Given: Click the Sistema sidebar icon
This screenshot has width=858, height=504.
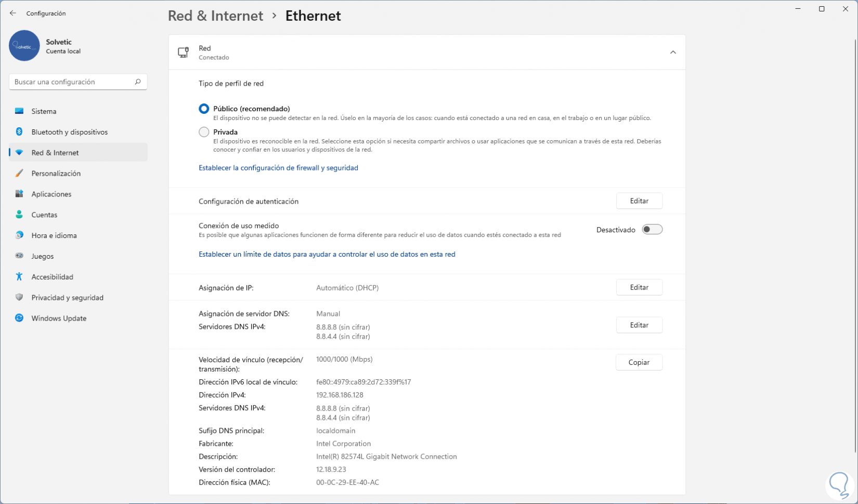Looking at the screenshot, I should 19,111.
